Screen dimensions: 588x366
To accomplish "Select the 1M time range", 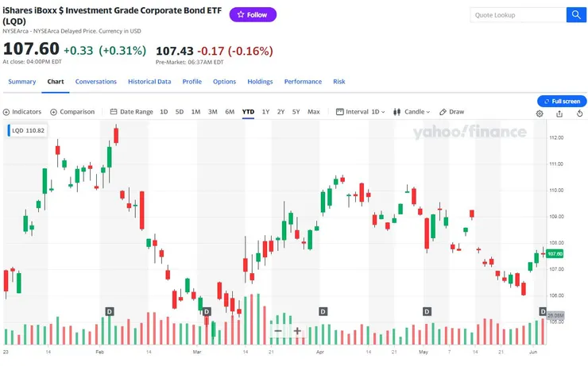I will tap(195, 112).
